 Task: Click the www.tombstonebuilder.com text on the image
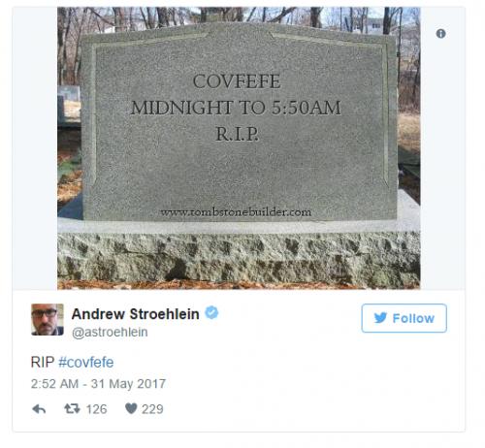(236, 212)
